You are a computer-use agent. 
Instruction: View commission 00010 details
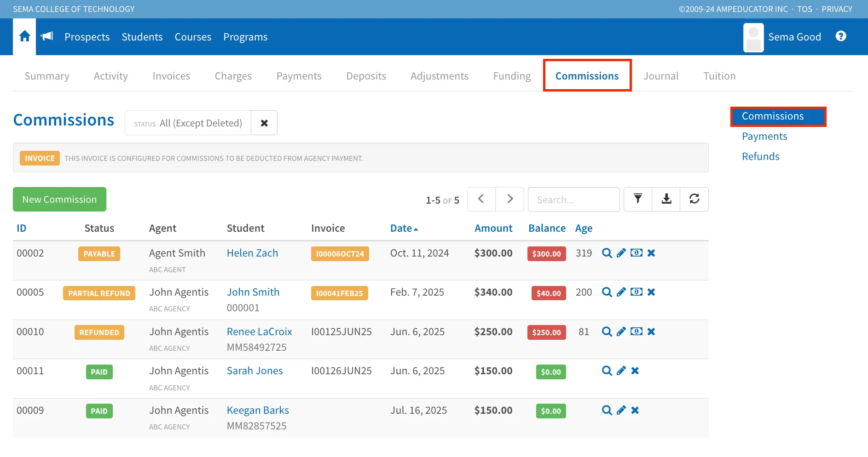click(x=607, y=331)
